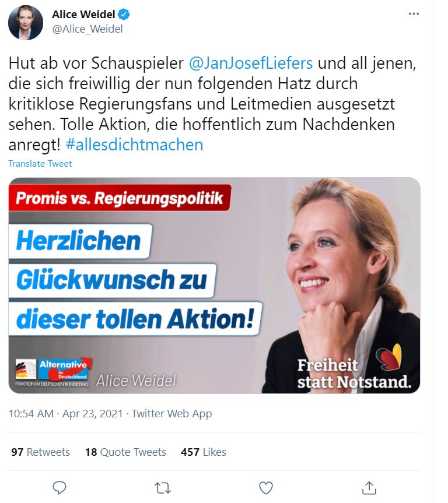Click the Alice Weidel display name
The width and height of the screenshot is (448, 503).
[x=83, y=15]
